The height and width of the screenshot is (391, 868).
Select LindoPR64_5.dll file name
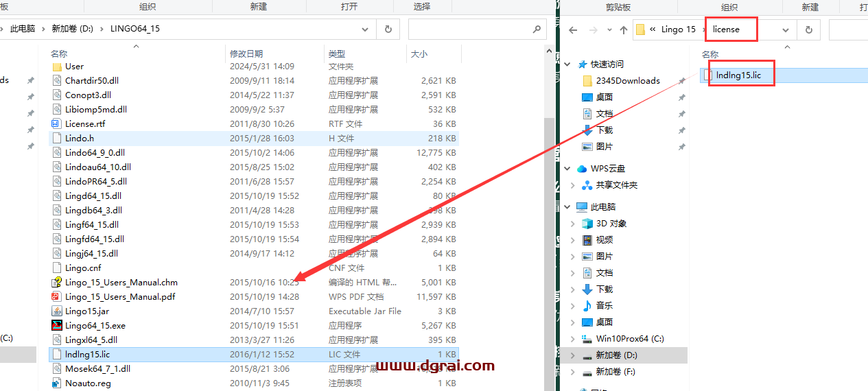pyautogui.click(x=96, y=181)
